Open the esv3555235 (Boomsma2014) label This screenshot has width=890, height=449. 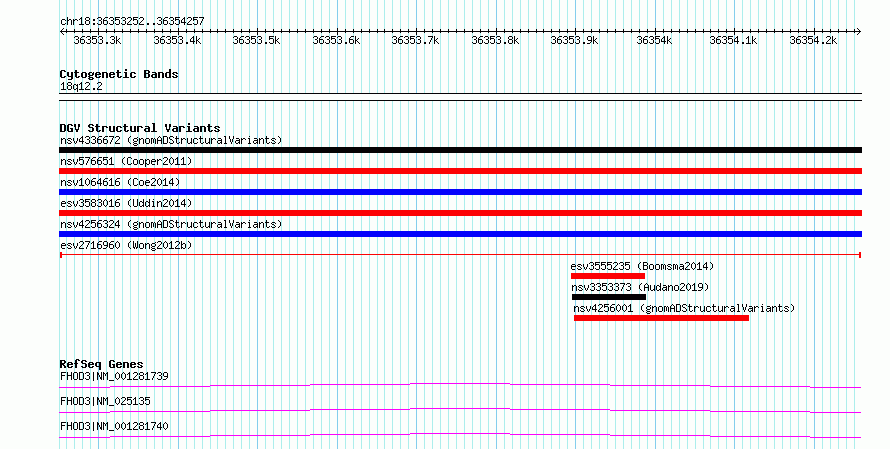pos(642,266)
